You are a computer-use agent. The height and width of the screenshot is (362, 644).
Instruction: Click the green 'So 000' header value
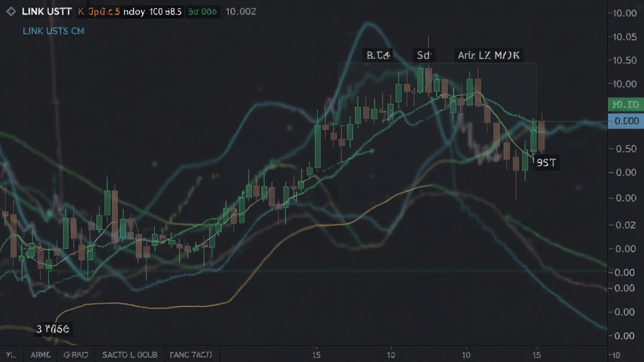point(203,11)
